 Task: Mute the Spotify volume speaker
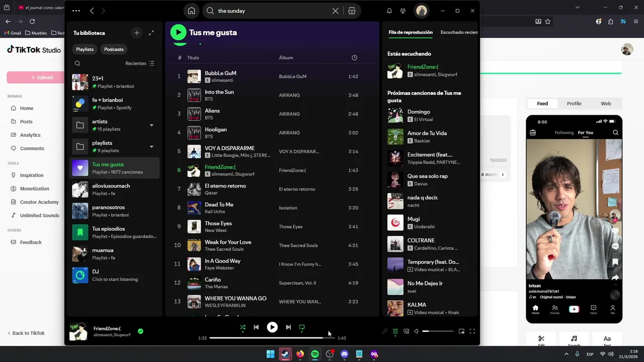tap(416, 331)
